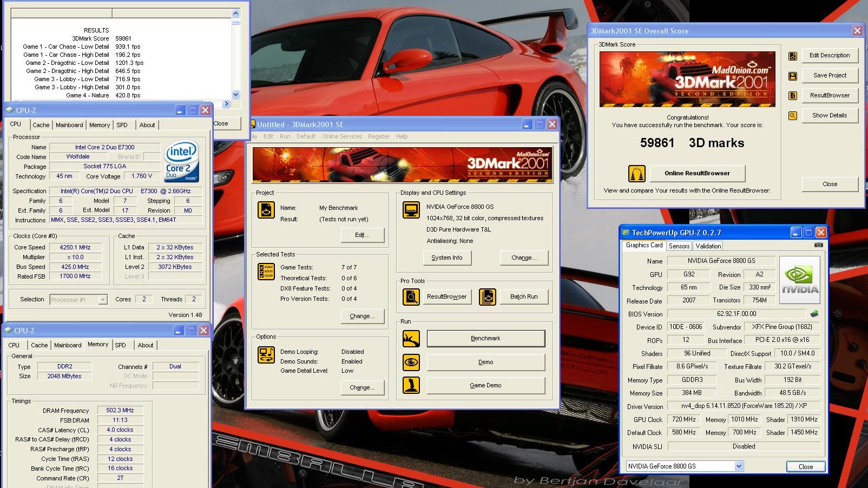Click the Batch Run button

(524, 297)
